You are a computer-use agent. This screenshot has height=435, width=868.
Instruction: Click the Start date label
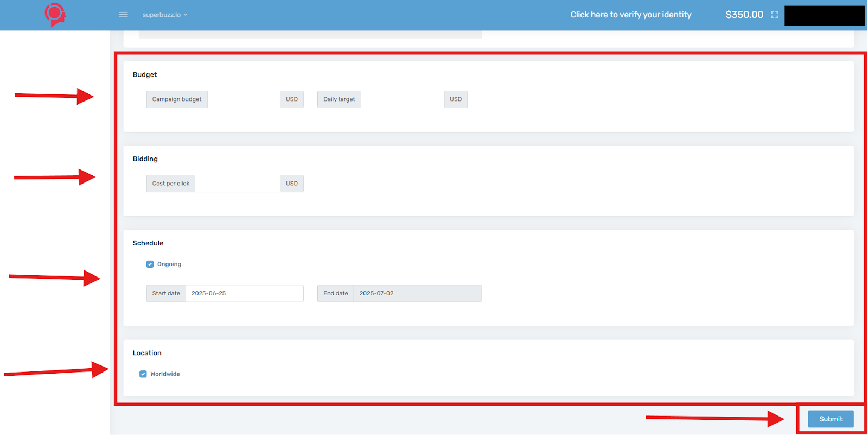tap(166, 293)
